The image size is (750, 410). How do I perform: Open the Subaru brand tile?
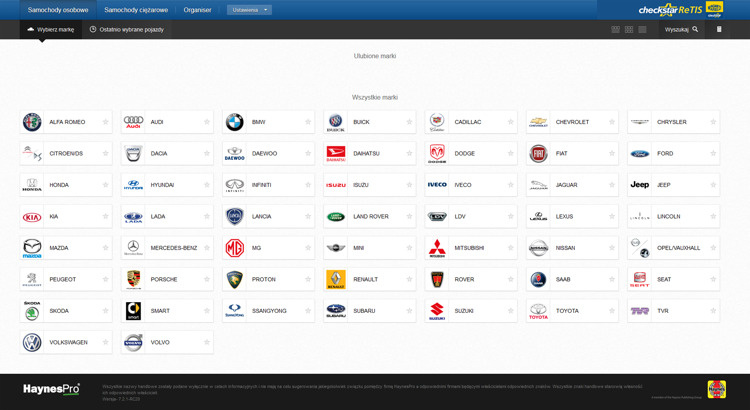pyautogui.click(x=370, y=311)
